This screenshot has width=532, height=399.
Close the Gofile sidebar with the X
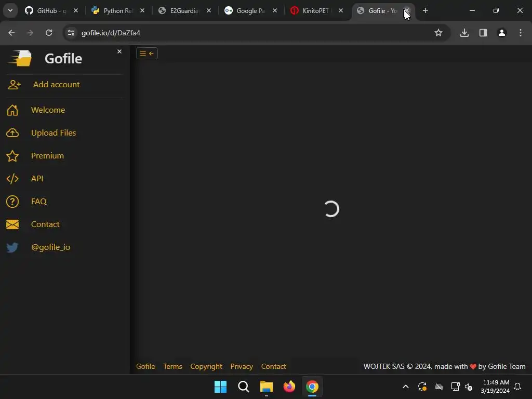pyautogui.click(x=119, y=51)
